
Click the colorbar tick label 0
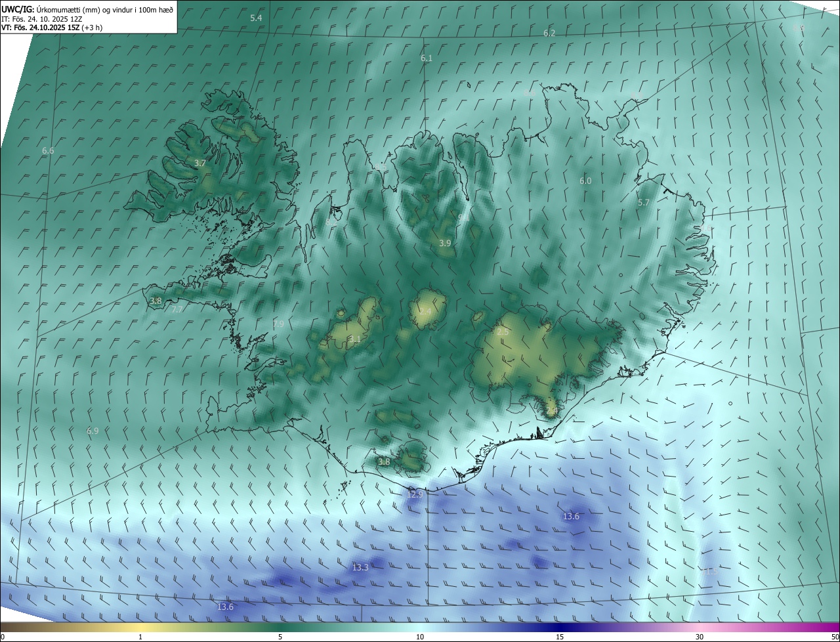pos(3,637)
